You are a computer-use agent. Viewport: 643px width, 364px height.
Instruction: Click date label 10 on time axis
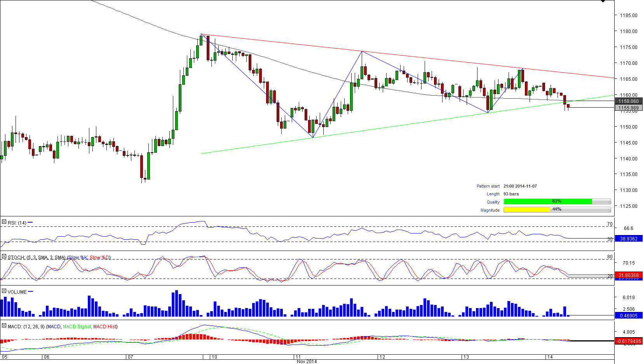214,357
